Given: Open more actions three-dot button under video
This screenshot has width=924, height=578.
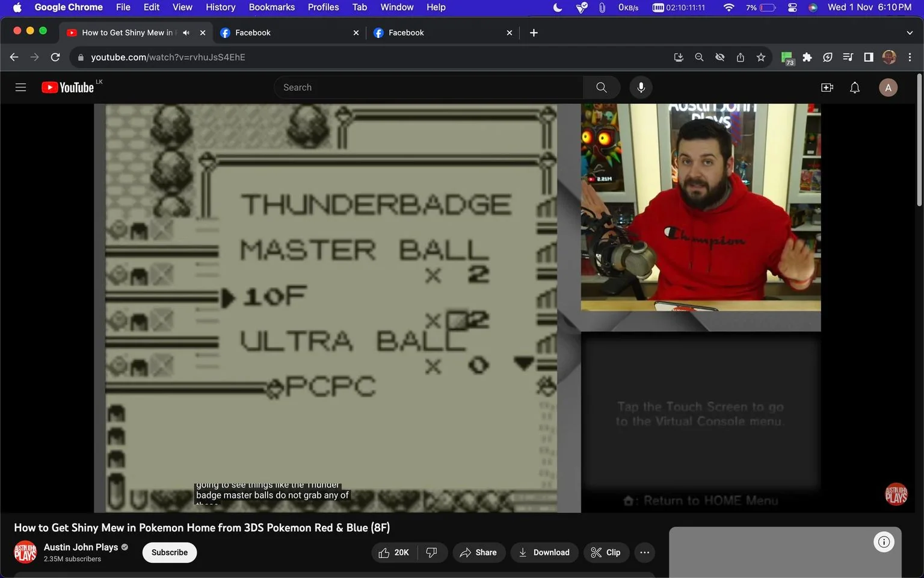Looking at the screenshot, I should (644, 553).
